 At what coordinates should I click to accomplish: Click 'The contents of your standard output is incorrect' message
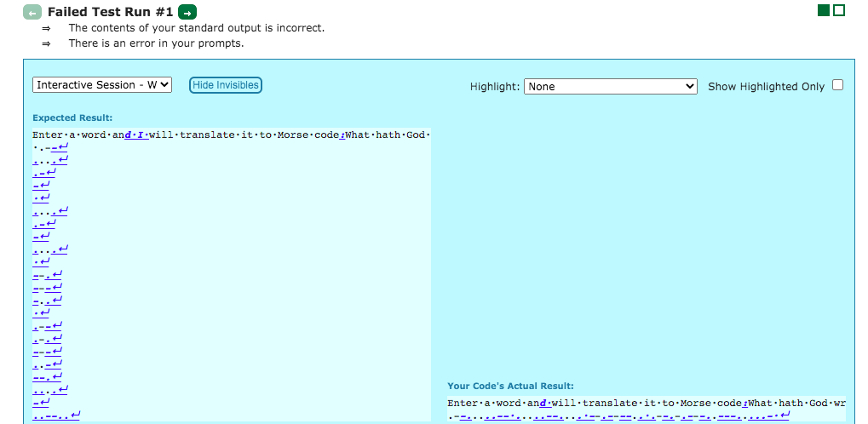pos(197,28)
